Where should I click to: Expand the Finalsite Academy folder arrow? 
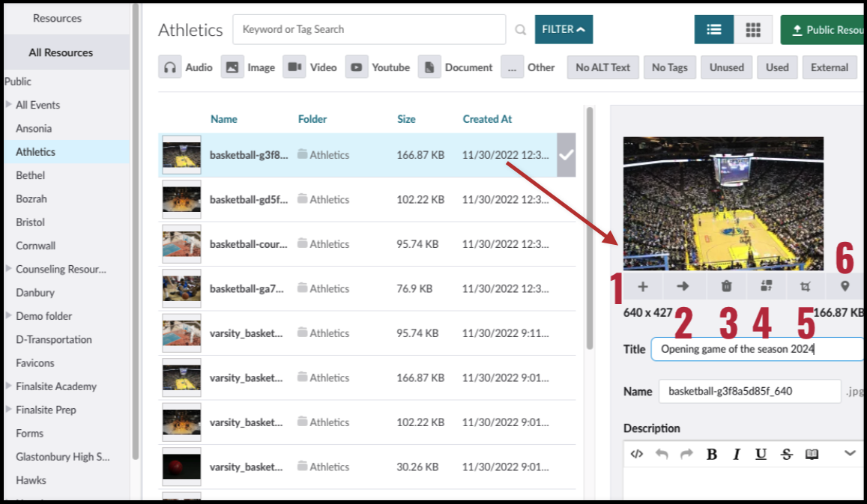(x=8, y=385)
